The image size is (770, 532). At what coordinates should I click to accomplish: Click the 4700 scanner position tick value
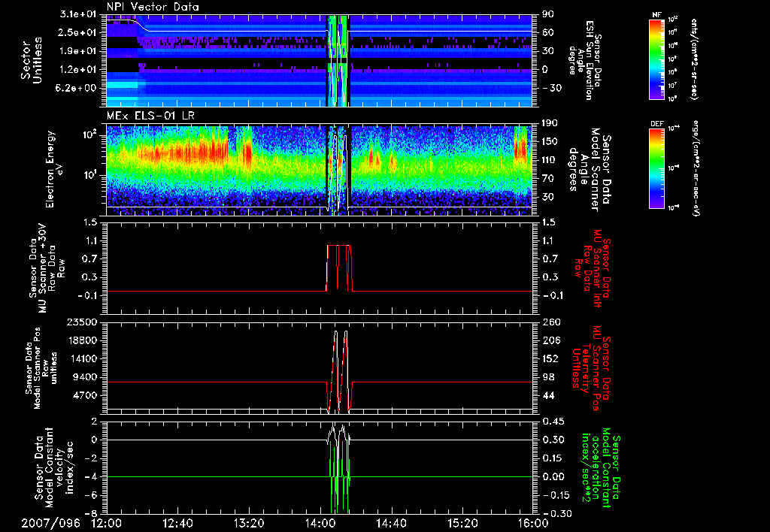point(84,395)
